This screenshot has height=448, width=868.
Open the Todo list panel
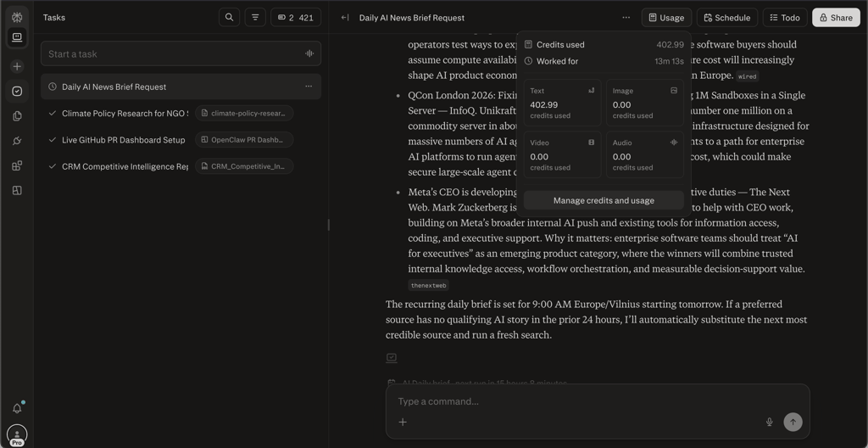tap(785, 17)
